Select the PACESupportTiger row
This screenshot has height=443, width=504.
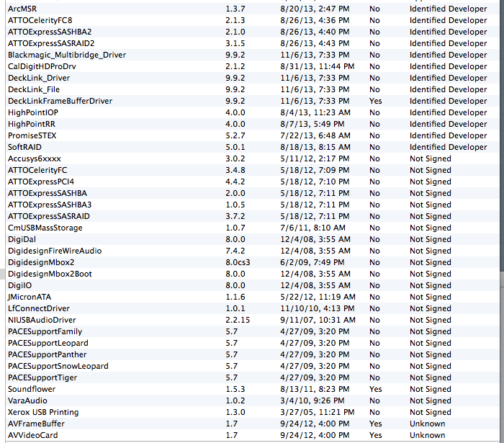pyautogui.click(x=252, y=377)
